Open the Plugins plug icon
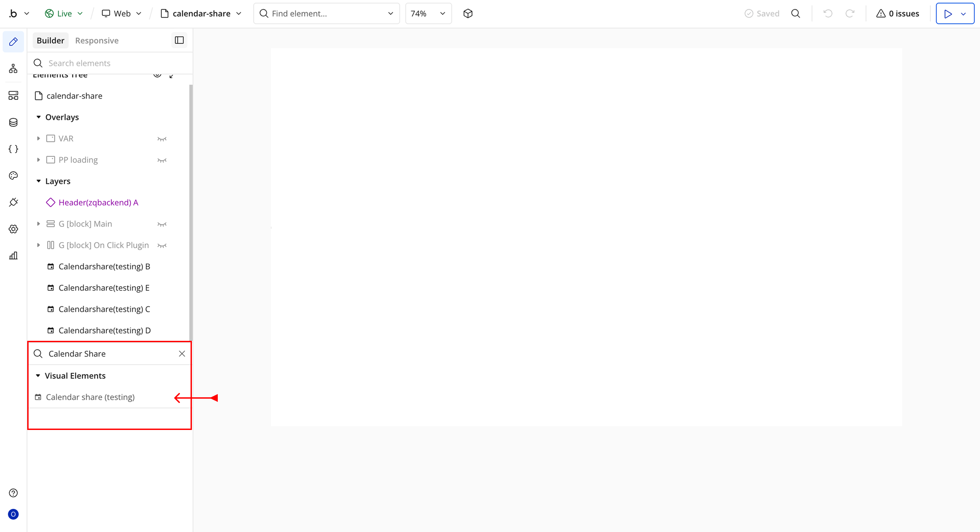 pos(13,202)
